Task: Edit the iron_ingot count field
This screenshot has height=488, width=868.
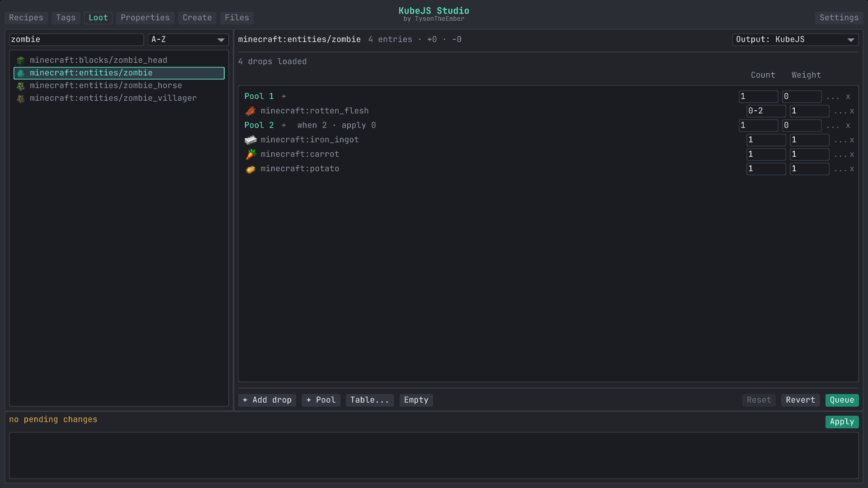Action: tap(766, 140)
